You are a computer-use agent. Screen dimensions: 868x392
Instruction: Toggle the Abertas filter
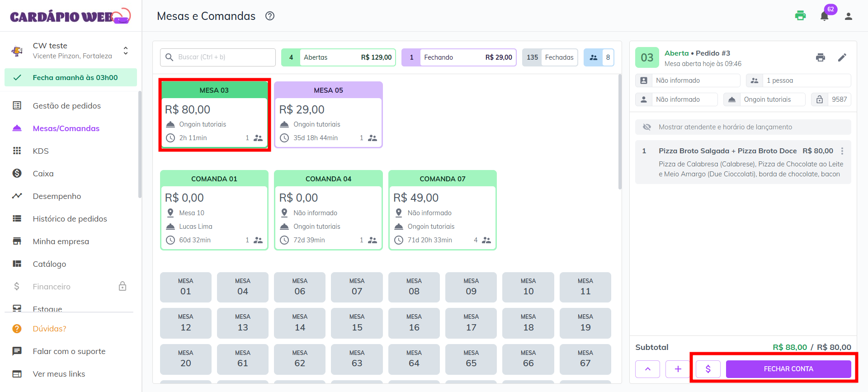[x=338, y=57]
